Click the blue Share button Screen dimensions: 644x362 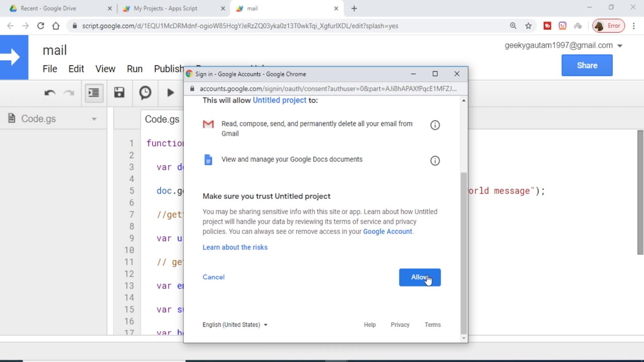pos(587,65)
